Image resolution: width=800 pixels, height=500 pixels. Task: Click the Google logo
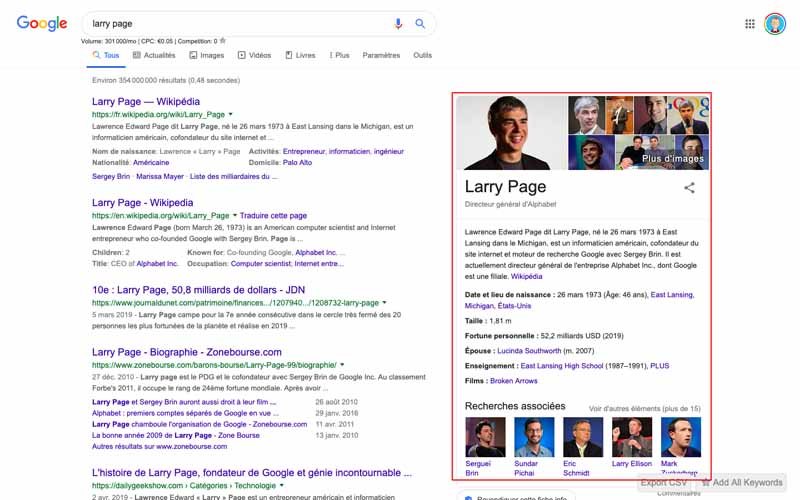click(x=42, y=23)
